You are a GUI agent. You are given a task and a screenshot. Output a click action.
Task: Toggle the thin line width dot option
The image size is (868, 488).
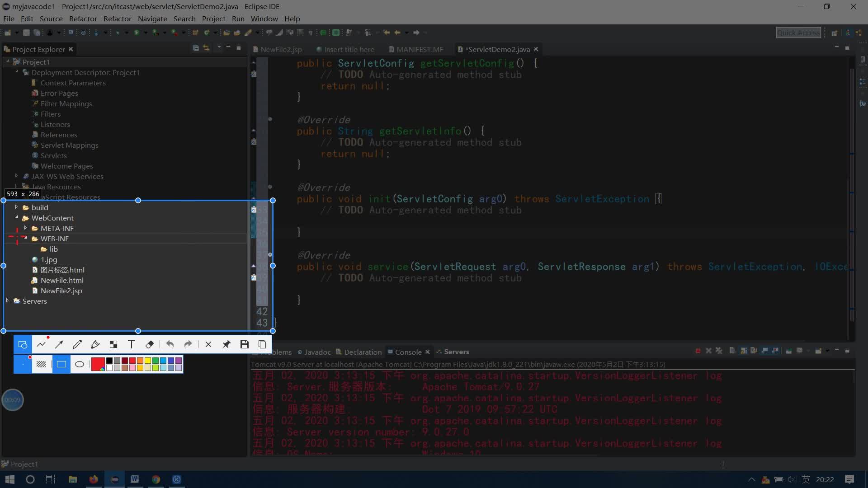[x=23, y=364]
